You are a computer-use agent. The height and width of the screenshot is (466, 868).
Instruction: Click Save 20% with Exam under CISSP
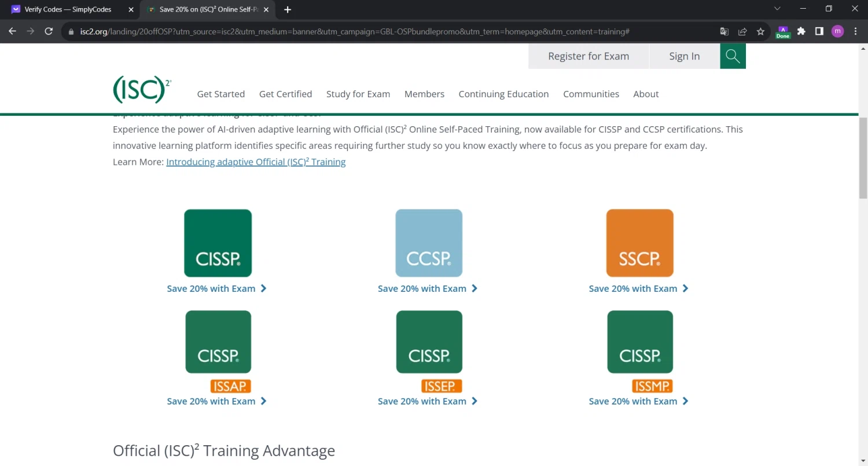pyautogui.click(x=217, y=288)
